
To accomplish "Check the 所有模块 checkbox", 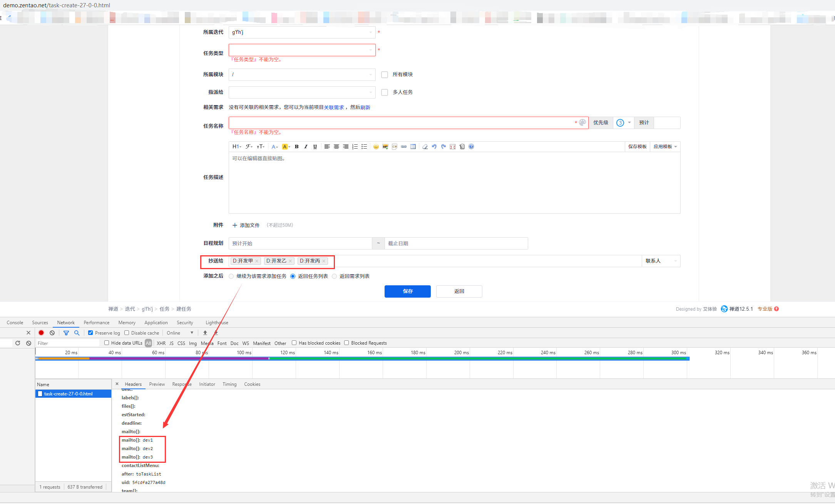I will pyautogui.click(x=384, y=75).
